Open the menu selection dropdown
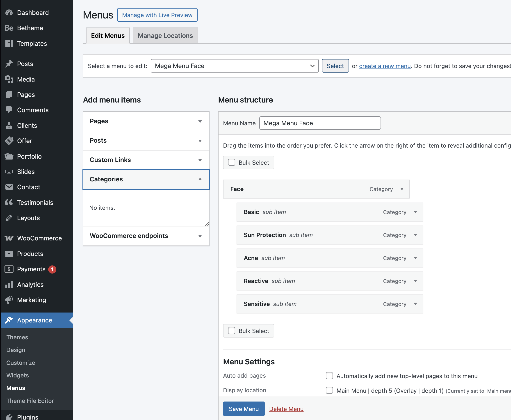The image size is (511, 420). click(x=234, y=66)
